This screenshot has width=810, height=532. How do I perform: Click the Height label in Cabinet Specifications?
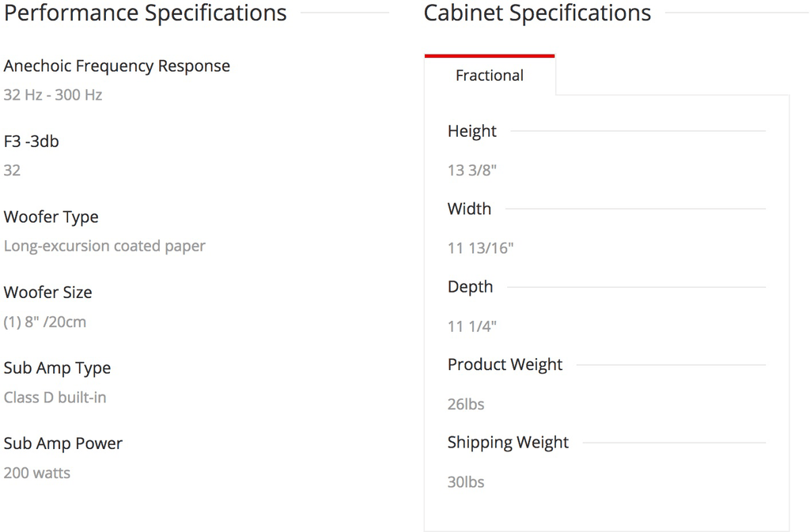pyautogui.click(x=472, y=131)
